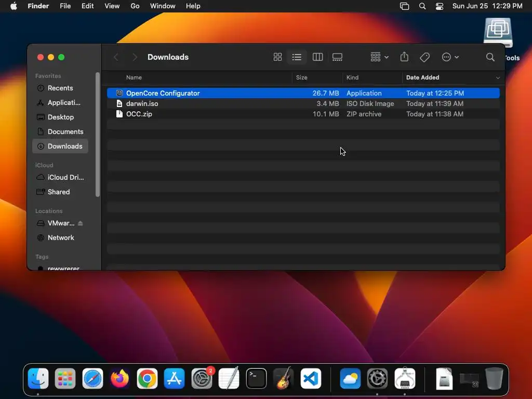532x399 pixels.
Task: Launch Safari from the Dock
Action: pos(92,378)
